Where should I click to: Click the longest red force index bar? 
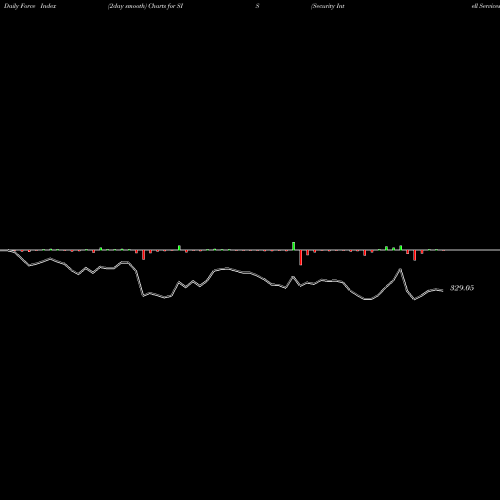(301, 258)
